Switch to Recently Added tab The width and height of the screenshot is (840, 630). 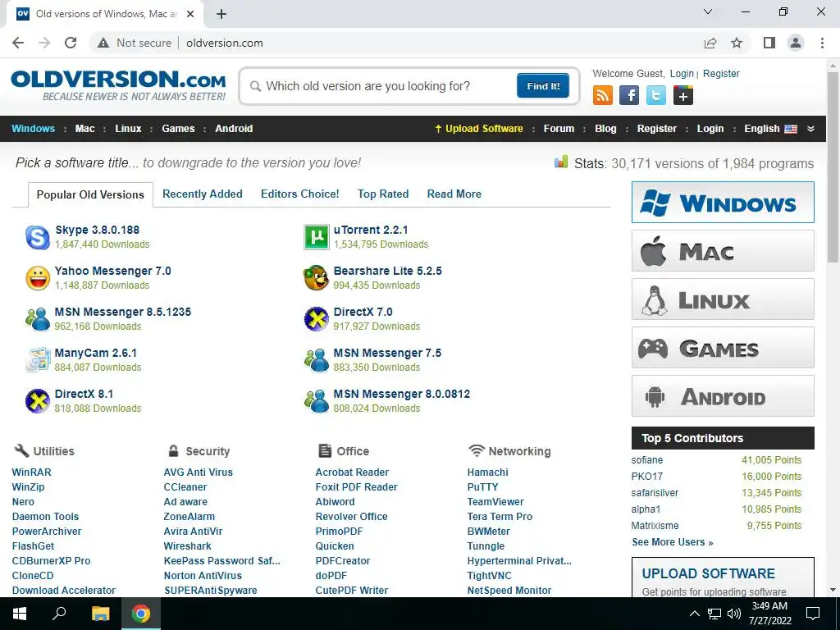203,194
